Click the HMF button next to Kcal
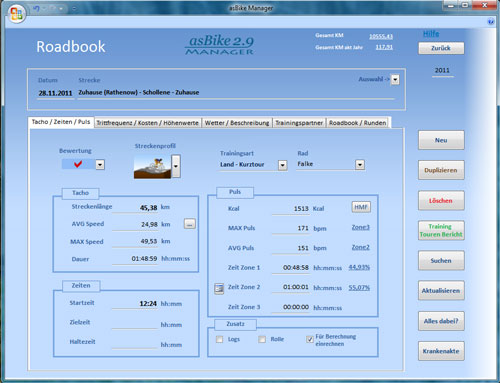 361,207
